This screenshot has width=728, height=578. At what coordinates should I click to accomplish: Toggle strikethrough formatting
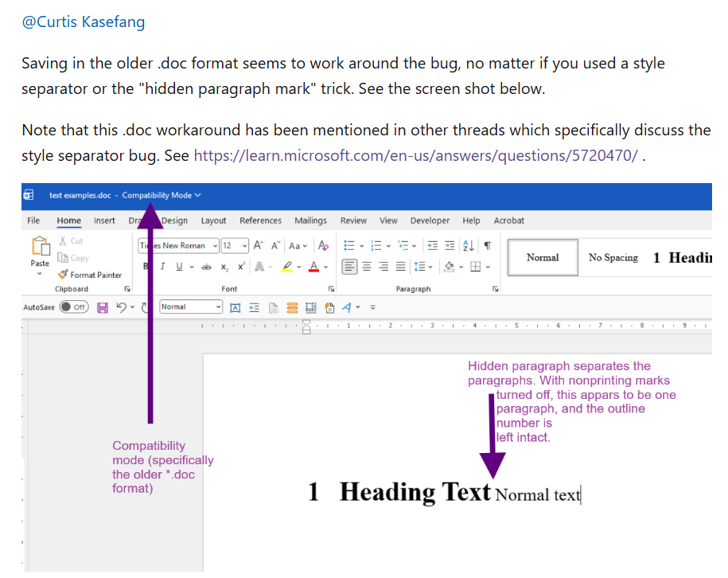click(207, 267)
